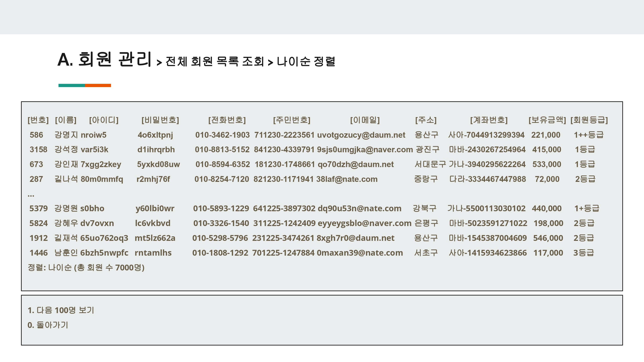The width and height of the screenshot is (644, 362).
Task: Click member number 3158
Action: 38,149
